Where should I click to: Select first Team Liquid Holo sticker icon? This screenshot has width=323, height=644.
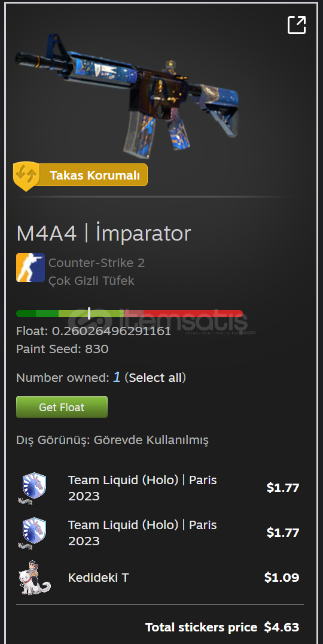pyautogui.click(x=33, y=488)
